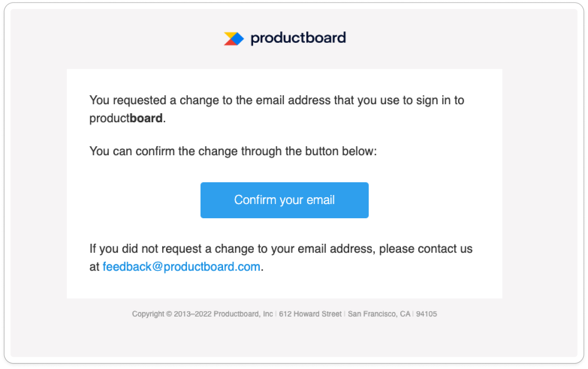The height and width of the screenshot is (369, 588).
Task: Open the feedback@productboard.com email link
Action: pyautogui.click(x=181, y=267)
